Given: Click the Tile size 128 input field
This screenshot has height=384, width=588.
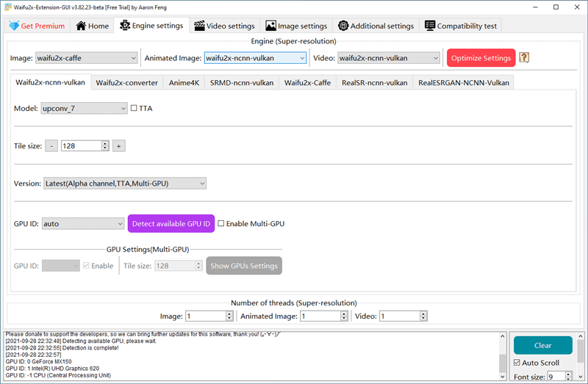Looking at the screenshot, I should coord(82,145).
